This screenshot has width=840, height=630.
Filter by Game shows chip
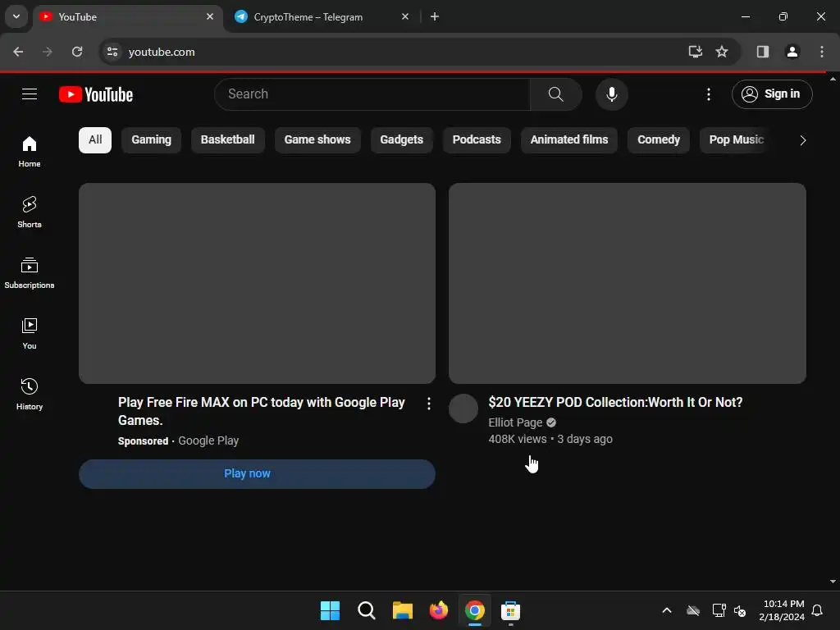tap(317, 139)
